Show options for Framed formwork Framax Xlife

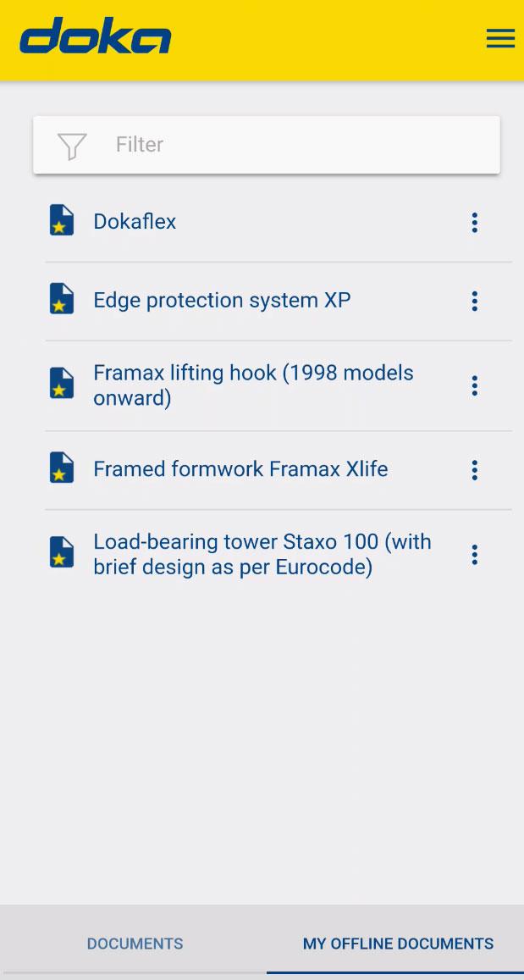click(474, 469)
